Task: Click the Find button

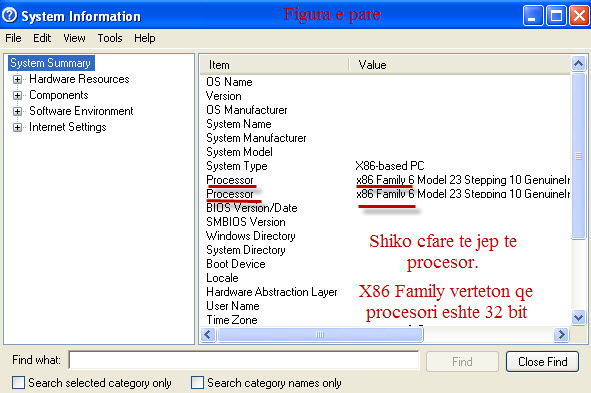Action: [462, 362]
